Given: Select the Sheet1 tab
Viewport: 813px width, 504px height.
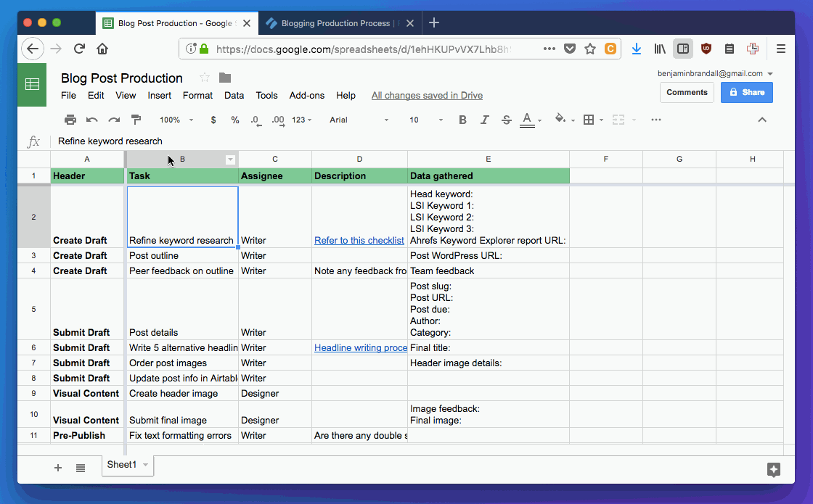Looking at the screenshot, I should tap(122, 465).
